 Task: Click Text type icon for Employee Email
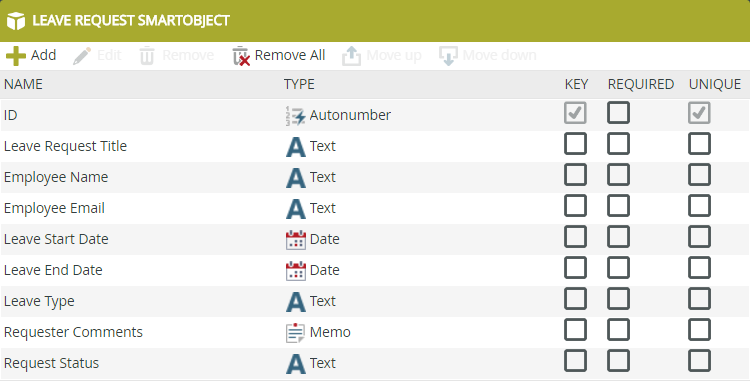[296, 209]
